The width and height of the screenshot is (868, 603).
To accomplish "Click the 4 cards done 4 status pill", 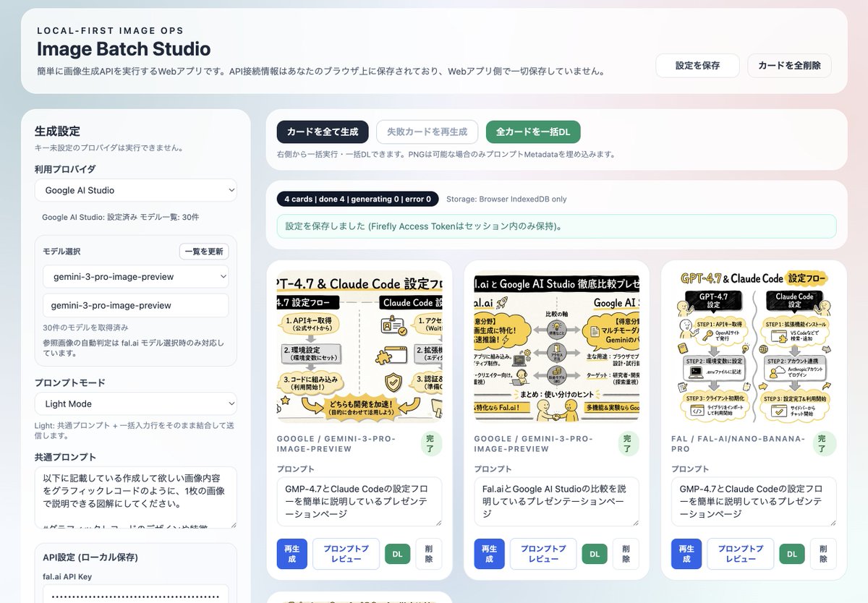I will pyautogui.click(x=357, y=199).
